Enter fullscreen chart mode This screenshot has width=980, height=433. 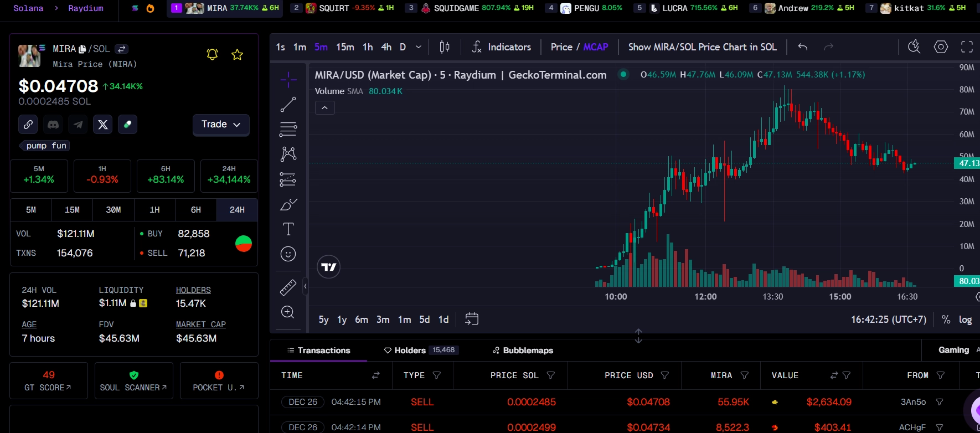967,47
